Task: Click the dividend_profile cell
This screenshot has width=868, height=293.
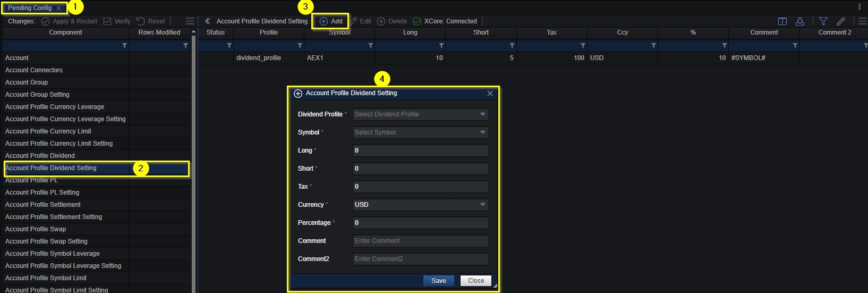Action: [x=269, y=58]
